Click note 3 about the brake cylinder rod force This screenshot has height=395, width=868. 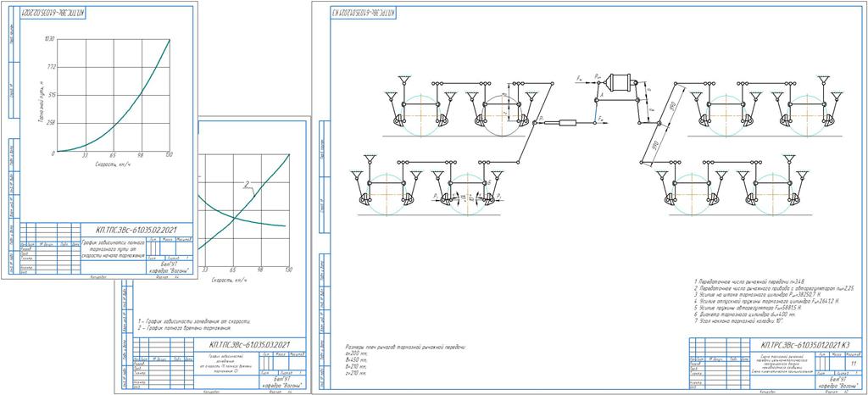(x=758, y=294)
